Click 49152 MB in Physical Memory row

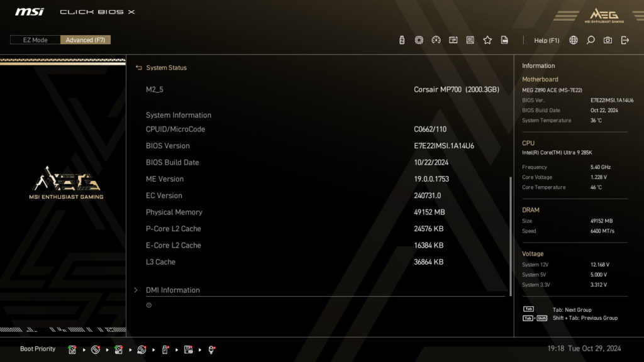pyautogui.click(x=430, y=212)
